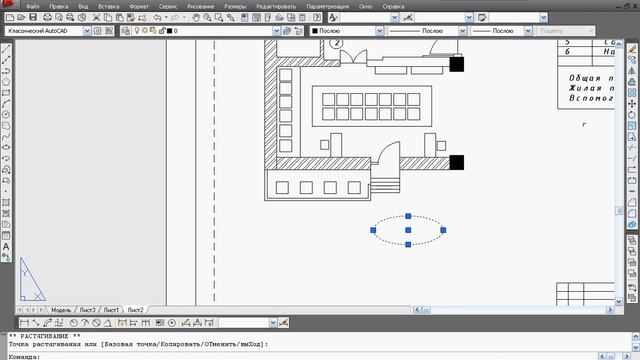Screen dimensions: 640x360
Task: Expand the text style dropdown
Action: [394, 18]
